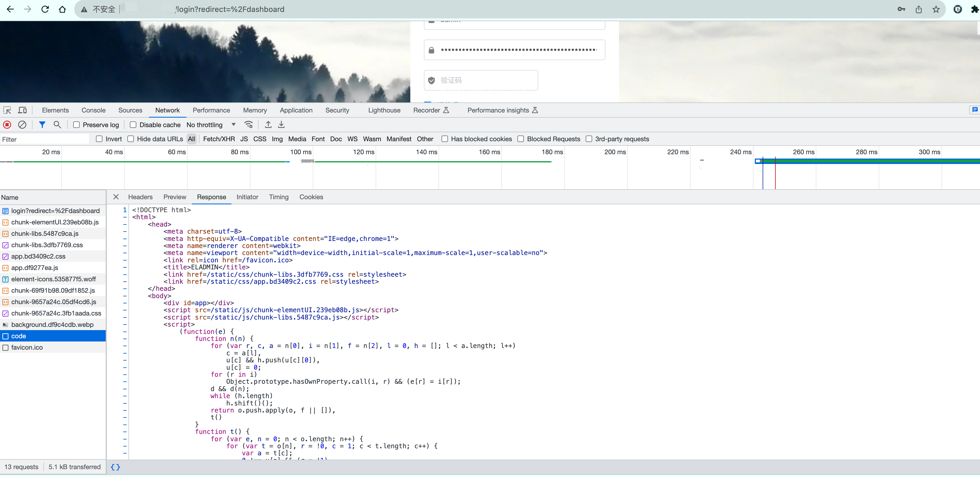Select the element-icons.535877f5.woff request

[53, 279]
